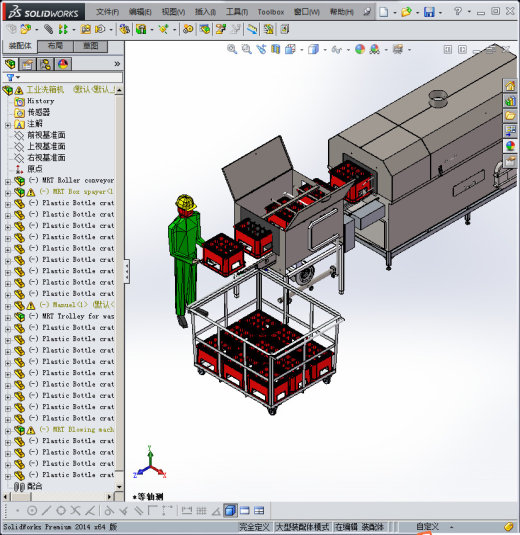Select the FeatureManager design tree tab icon

[10, 64]
